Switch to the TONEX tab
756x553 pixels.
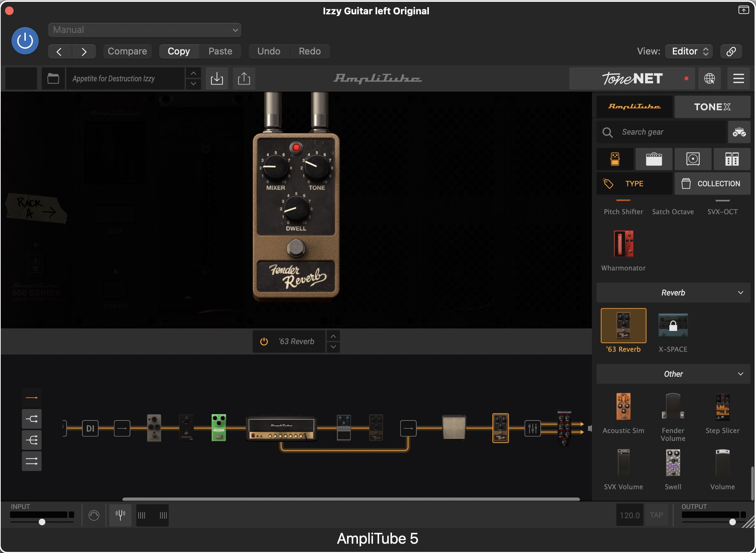[712, 107]
